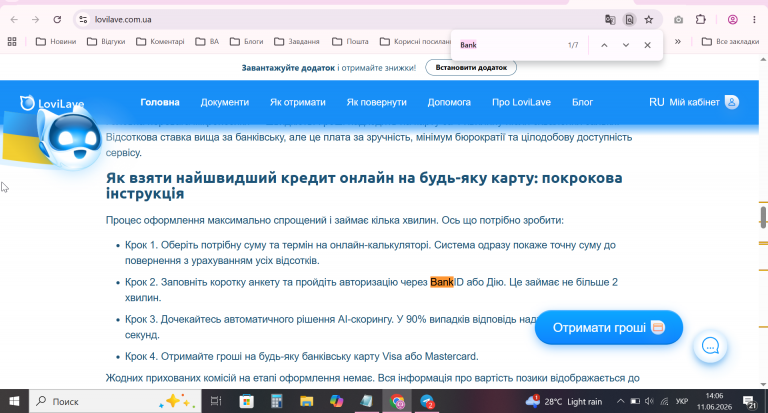Translate this page icon
The width and height of the screenshot is (768, 413).
click(610, 20)
